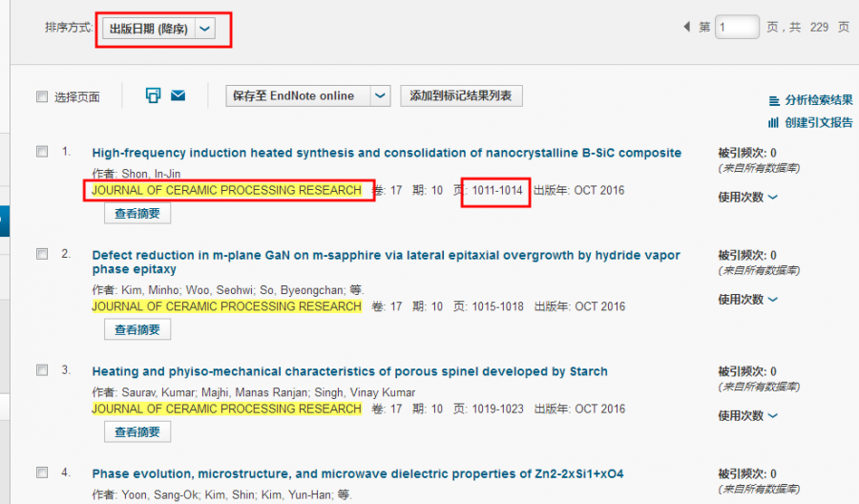Check the box for result 3
Viewport: 859px width, 504px height.
point(42,369)
